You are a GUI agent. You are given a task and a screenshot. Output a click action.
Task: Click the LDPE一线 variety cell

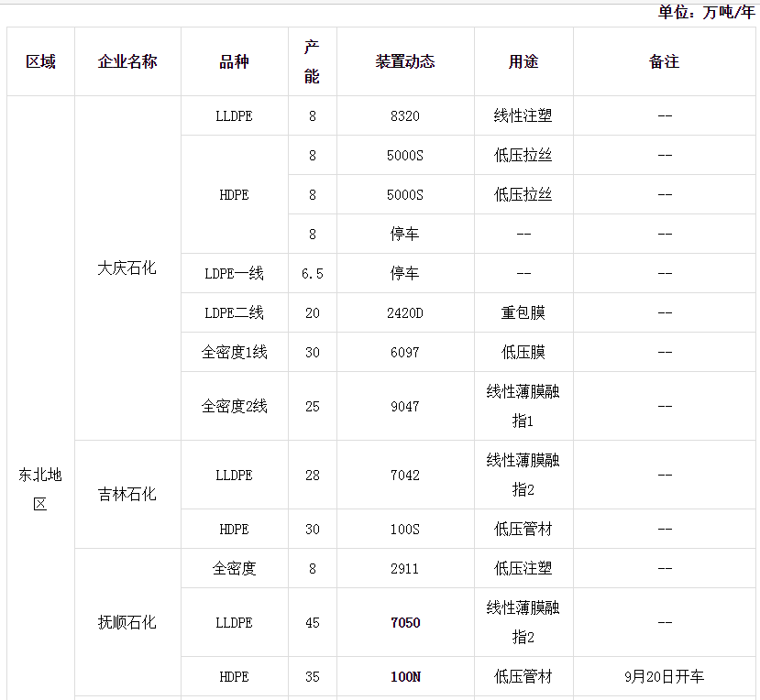point(234,273)
